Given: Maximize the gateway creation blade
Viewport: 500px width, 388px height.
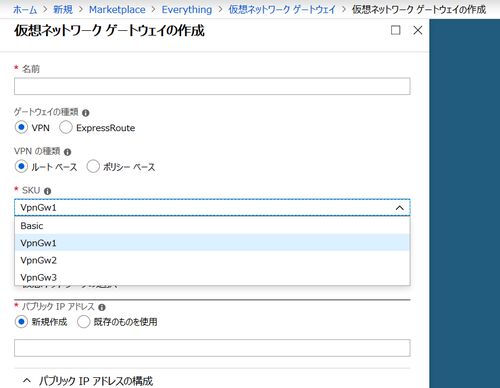Looking at the screenshot, I should (395, 30).
